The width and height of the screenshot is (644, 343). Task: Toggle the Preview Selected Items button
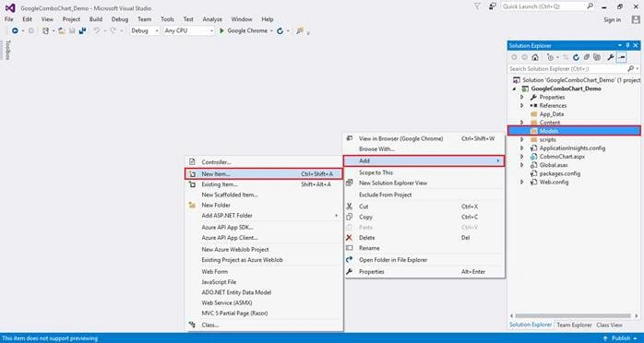point(622,57)
